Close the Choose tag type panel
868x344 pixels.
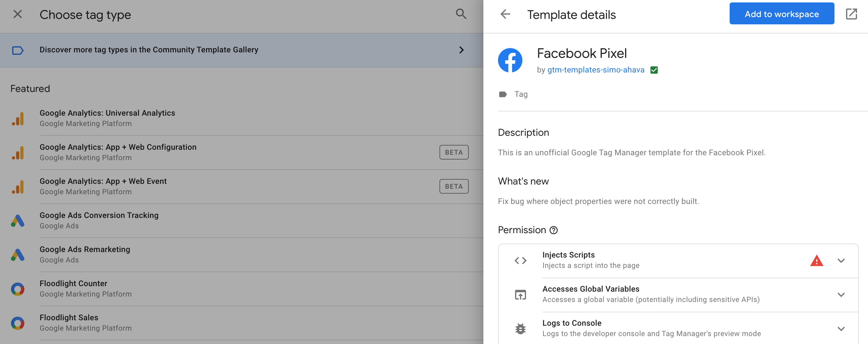pyautogui.click(x=17, y=14)
